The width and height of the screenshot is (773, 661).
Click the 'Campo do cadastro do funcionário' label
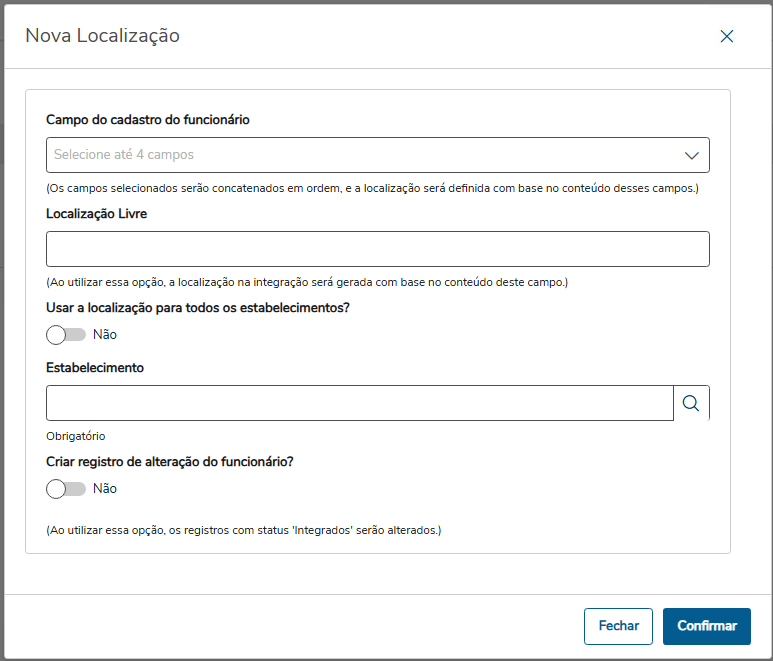pyautogui.click(x=148, y=120)
